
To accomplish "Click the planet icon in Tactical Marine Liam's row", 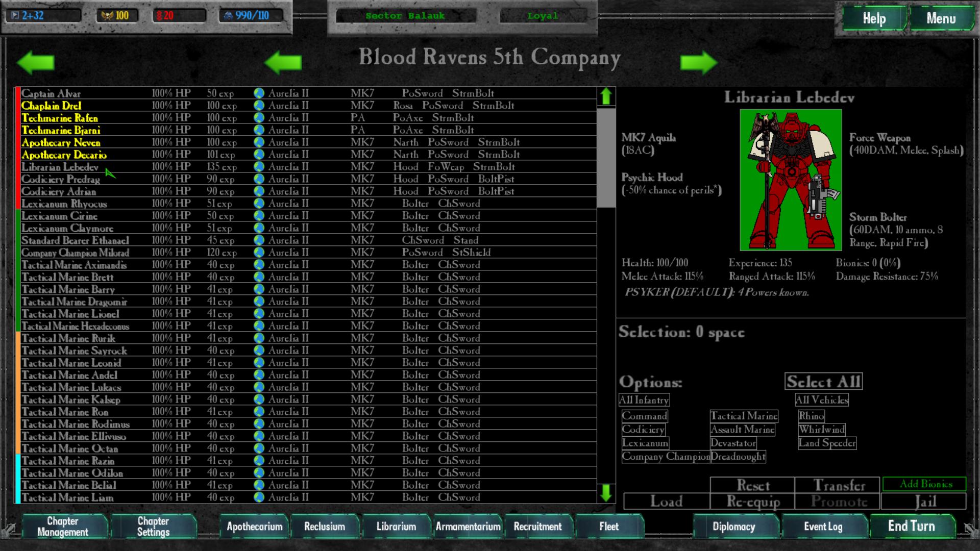I will click(x=259, y=497).
